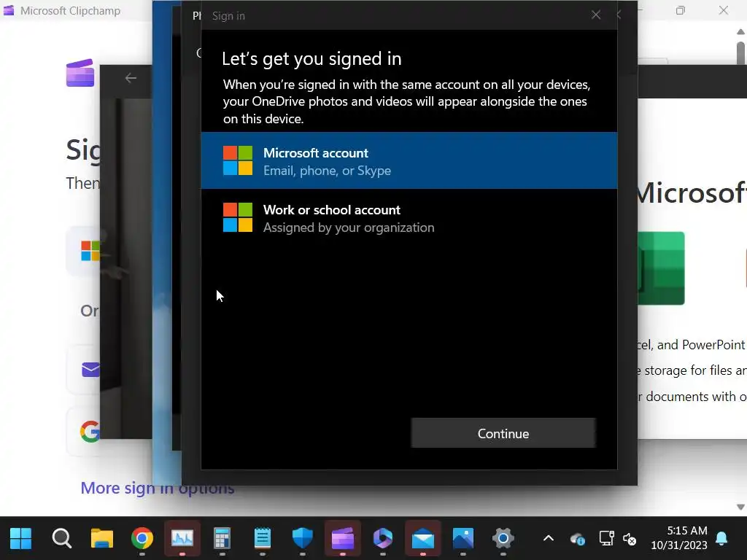
Task: Show hidden icons in the system tray
Action: pos(549,539)
